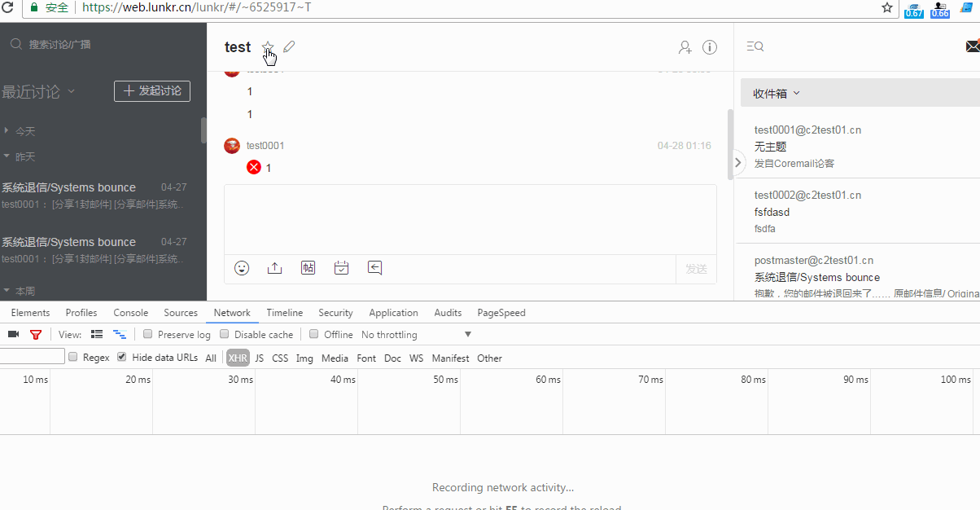Click the chat area scrollbar

[x=730, y=144]
